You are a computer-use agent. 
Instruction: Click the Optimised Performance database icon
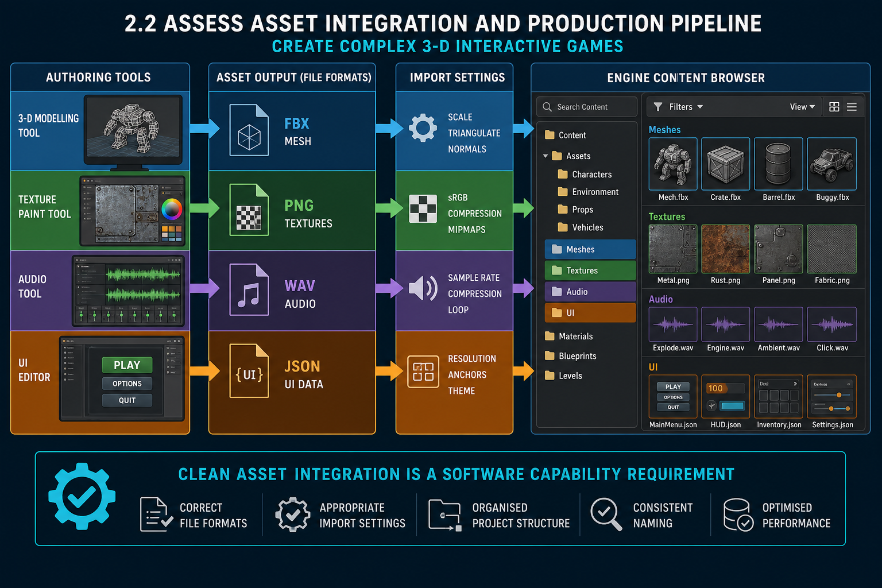(x=738, y=514)
